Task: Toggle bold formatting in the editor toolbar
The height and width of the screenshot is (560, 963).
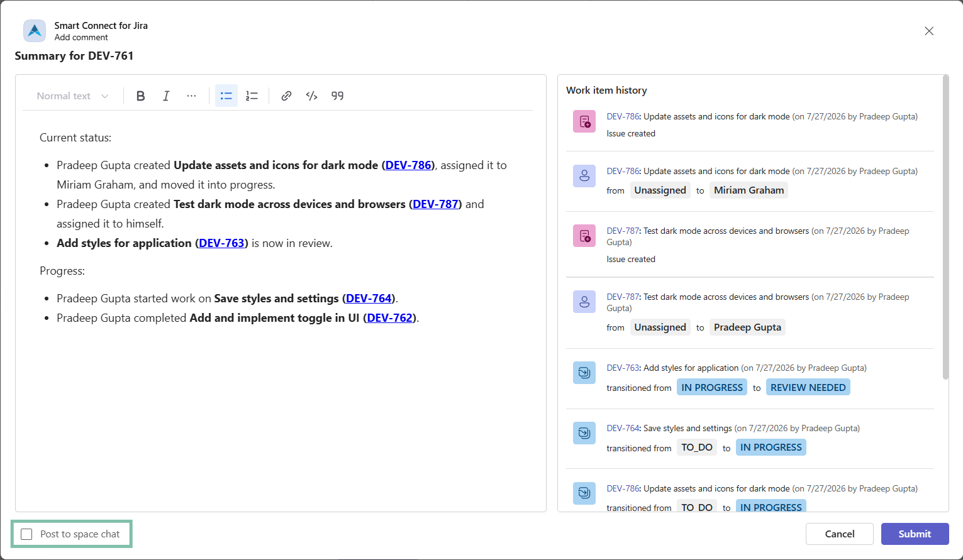Action: (140, 96)
